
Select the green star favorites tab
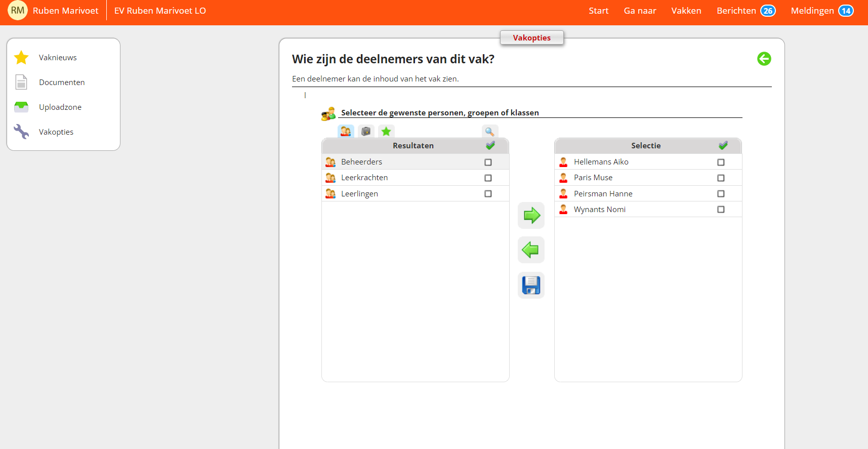point(386,132)
